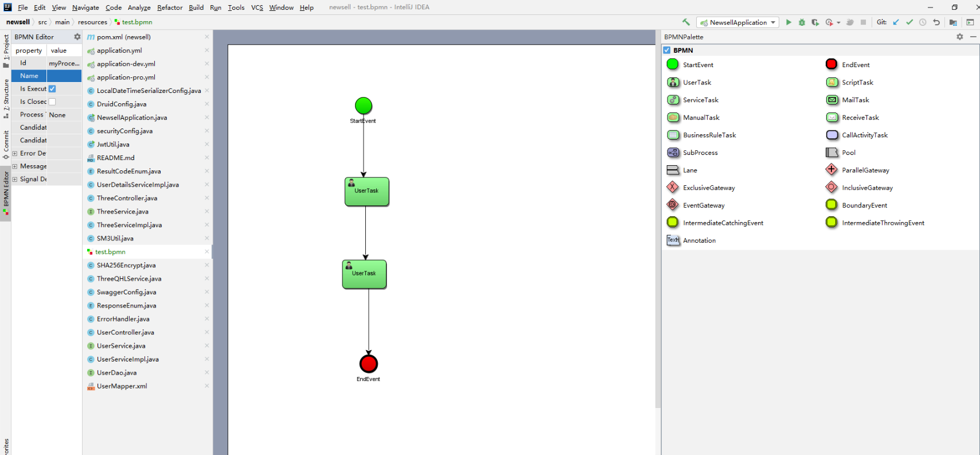
Task: Click Git update project arrow
Action: click(x=896, y=22)
